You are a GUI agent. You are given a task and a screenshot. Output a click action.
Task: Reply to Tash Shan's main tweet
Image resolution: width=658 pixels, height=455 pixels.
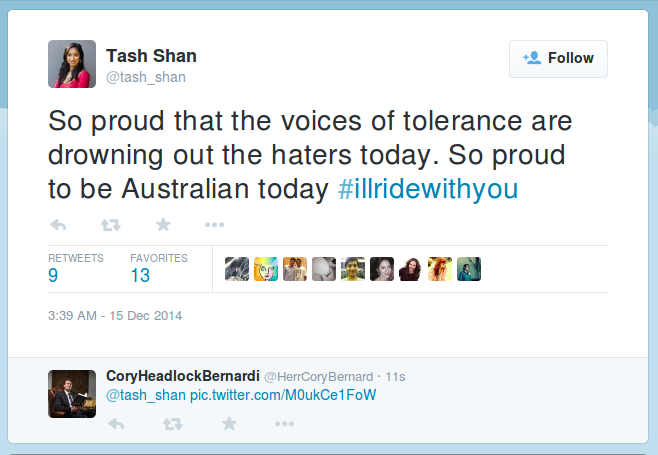[x=58, y=224]
